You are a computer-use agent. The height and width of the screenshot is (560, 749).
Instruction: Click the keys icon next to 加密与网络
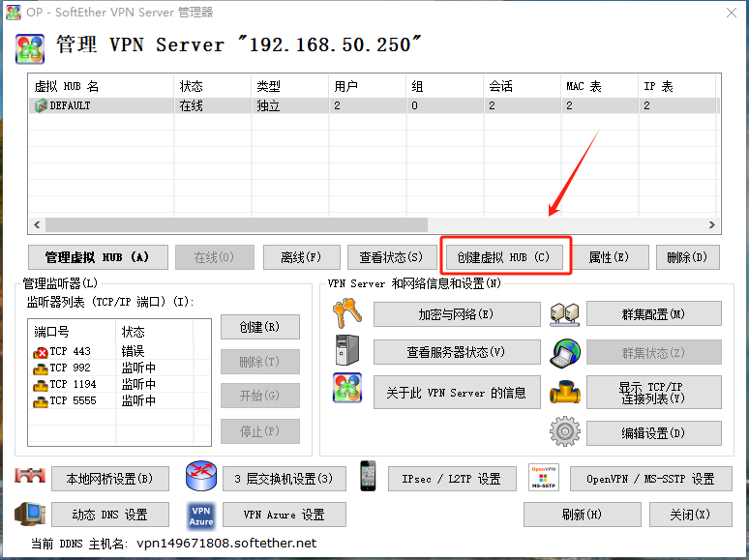(347, 313)
